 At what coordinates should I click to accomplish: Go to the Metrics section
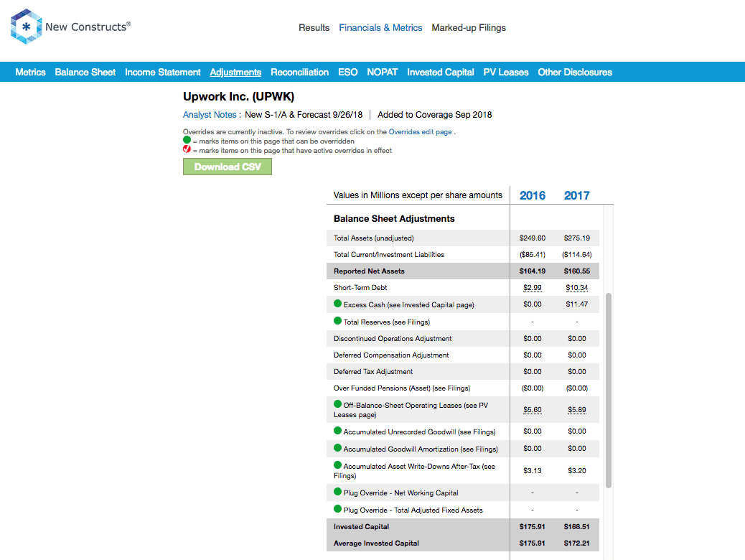click(30, 73)
